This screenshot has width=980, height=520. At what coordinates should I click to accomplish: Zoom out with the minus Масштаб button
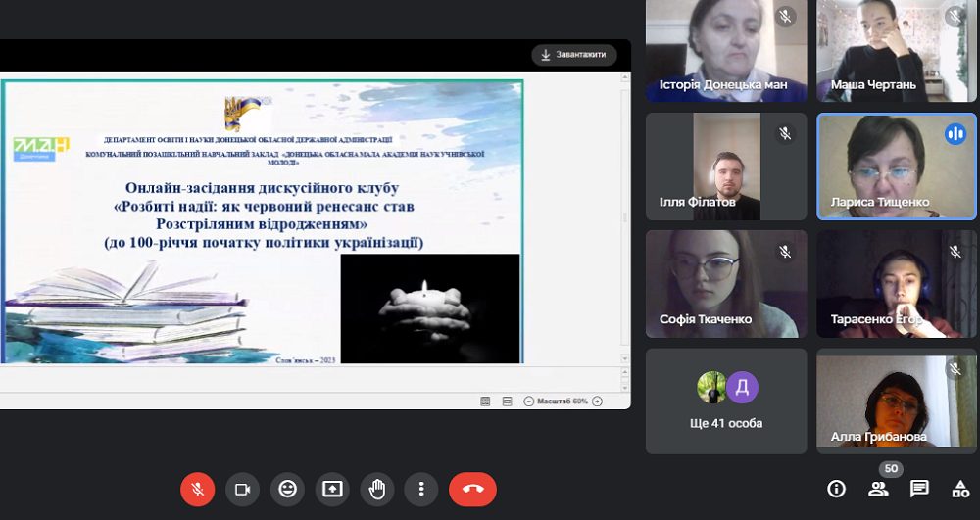pyautogui.click(x=529, y=402)
